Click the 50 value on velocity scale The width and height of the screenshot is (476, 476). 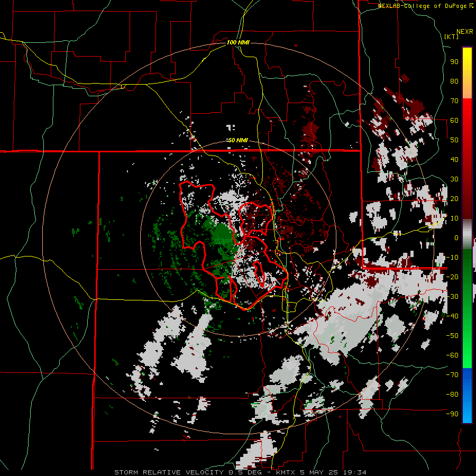pyautogui.click(x=454, y=140)
